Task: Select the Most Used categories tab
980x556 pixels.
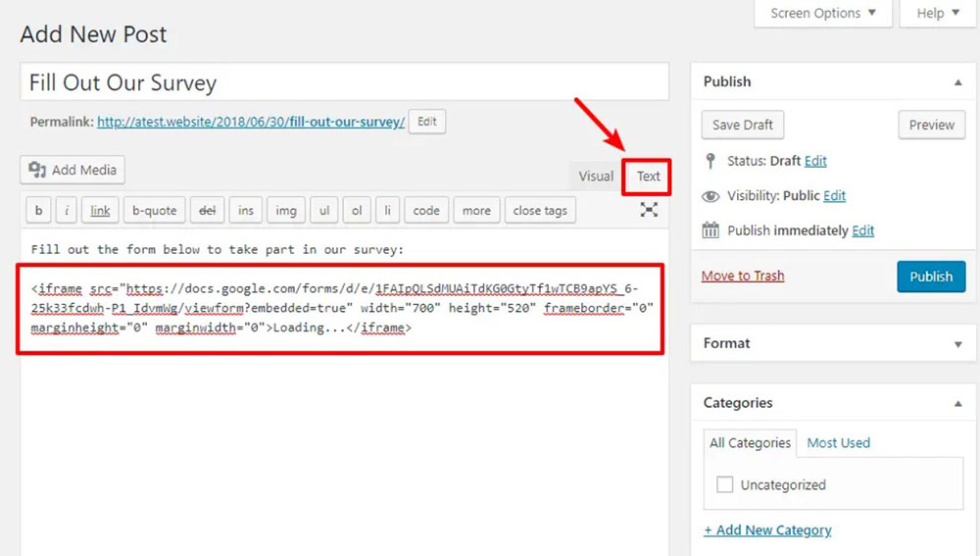Action: tap(838, 443)
